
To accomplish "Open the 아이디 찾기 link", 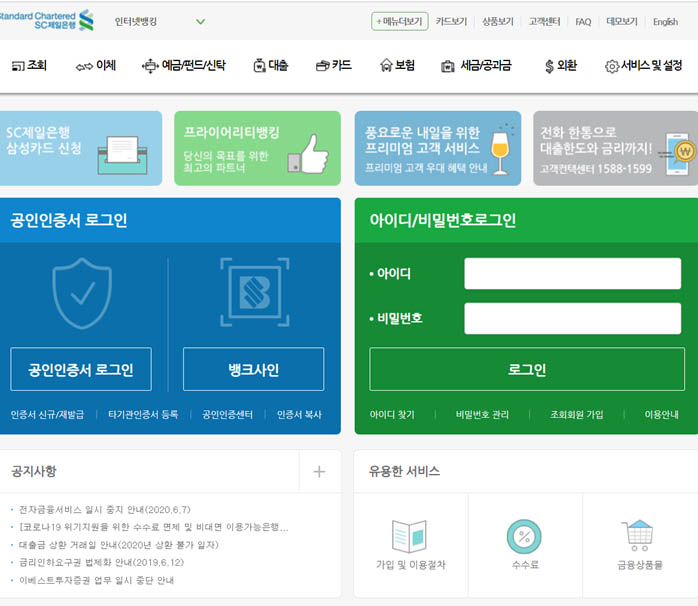I will point(392,415).
